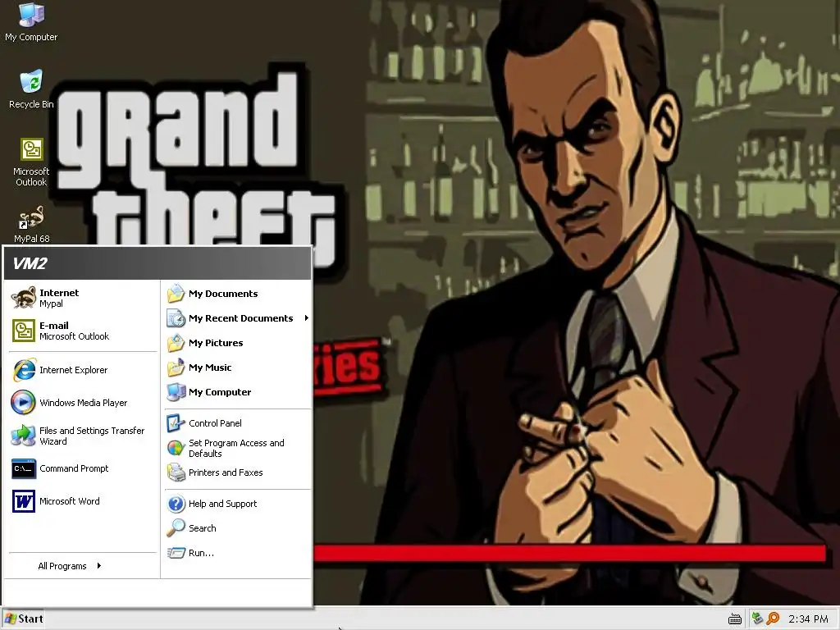Click the My Documents label
The image size is (840, 630).
click(x=223, y=294)
